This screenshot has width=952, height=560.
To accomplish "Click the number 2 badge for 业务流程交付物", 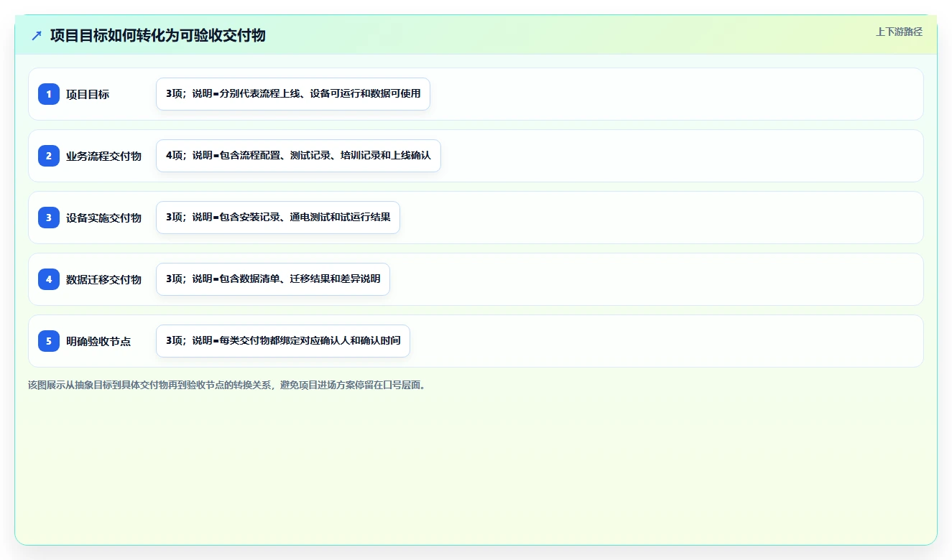I will (49, 156).
